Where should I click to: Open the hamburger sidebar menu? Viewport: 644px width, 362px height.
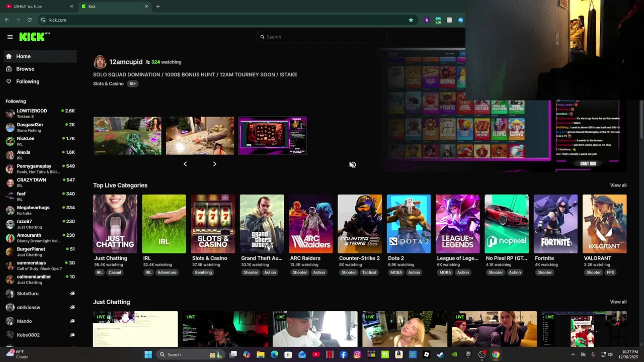tap(10, 37)
